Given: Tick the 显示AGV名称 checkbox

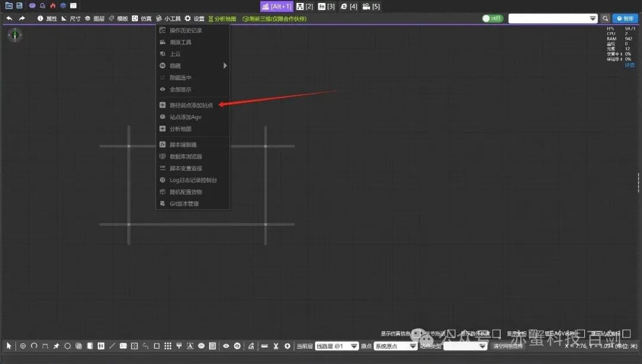Looking at the screenshot, I should coord(580,334).
